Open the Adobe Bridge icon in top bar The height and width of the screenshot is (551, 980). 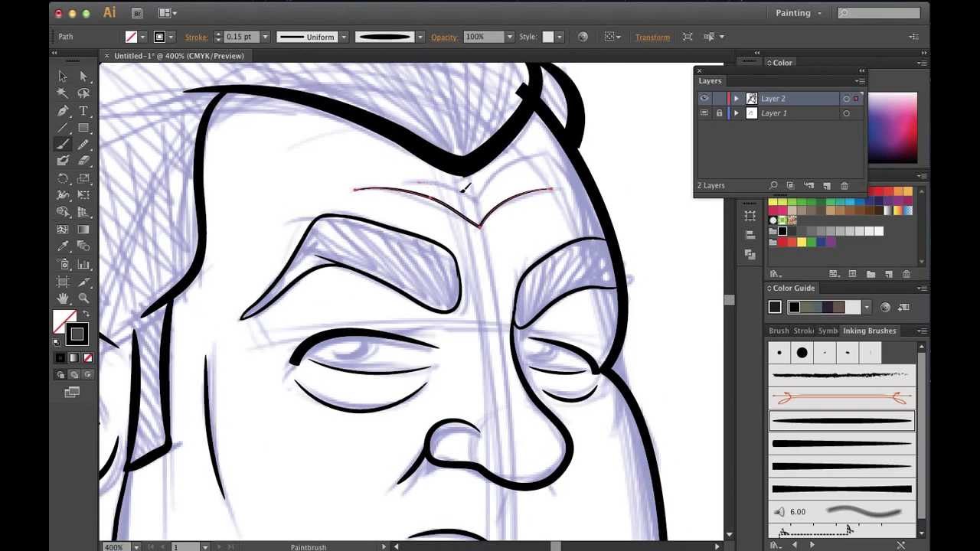(137, 13)
